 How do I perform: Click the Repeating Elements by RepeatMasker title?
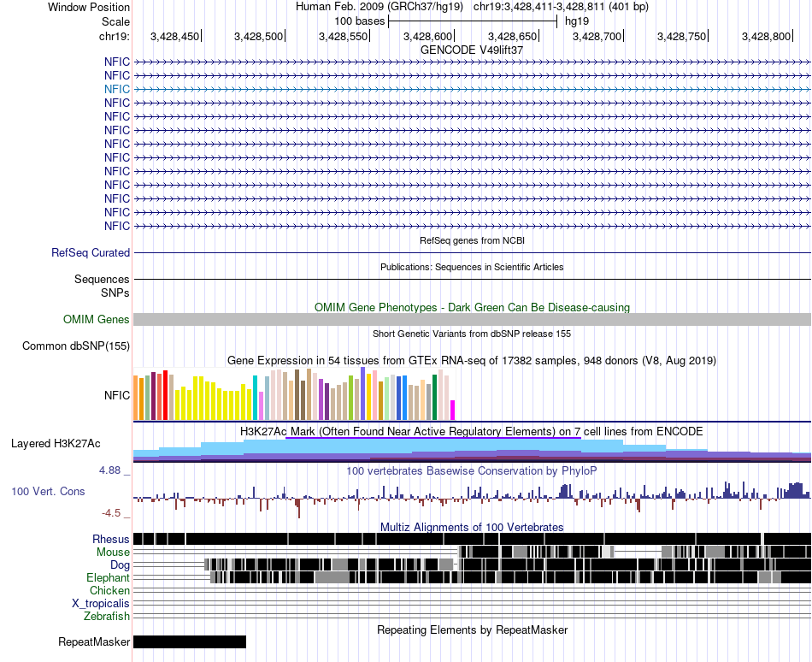pyautogui.click(x=472, y=629)
